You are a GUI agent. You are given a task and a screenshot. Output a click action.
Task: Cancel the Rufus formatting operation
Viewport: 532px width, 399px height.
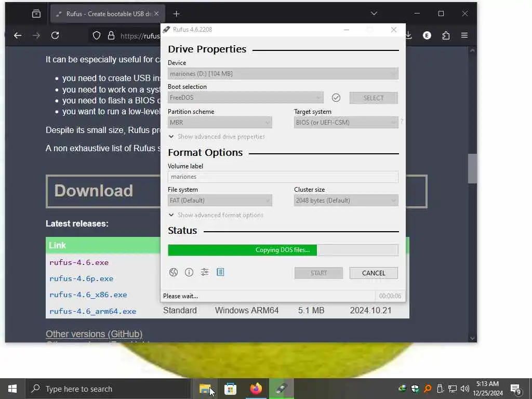click(x=374, y=273)
